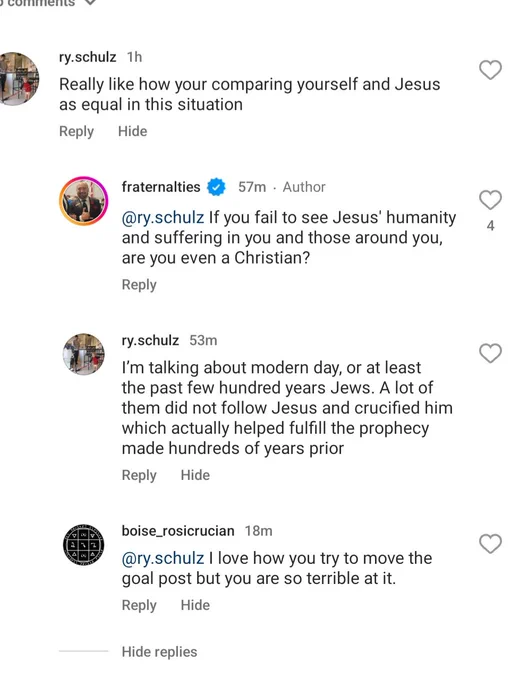Screen dimensions: 511x680
Task: Expand the comments chevron at top
Action: (x=90, y=2)
